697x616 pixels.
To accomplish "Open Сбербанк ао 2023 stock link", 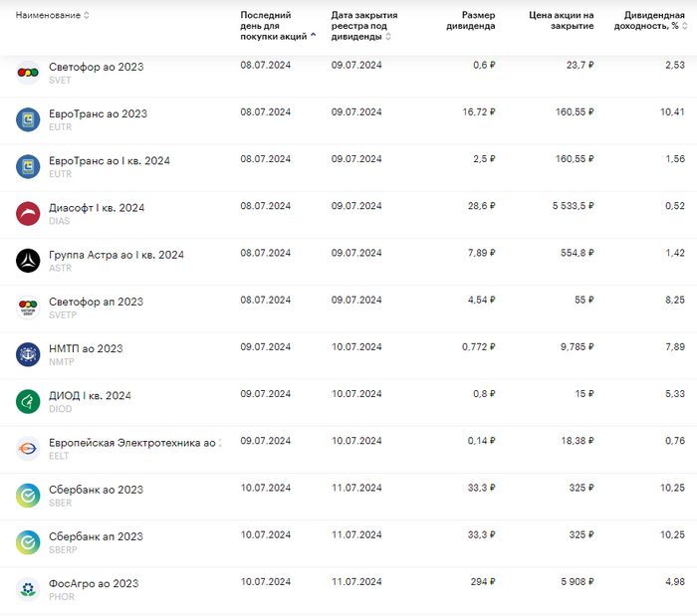I will 96,490.
